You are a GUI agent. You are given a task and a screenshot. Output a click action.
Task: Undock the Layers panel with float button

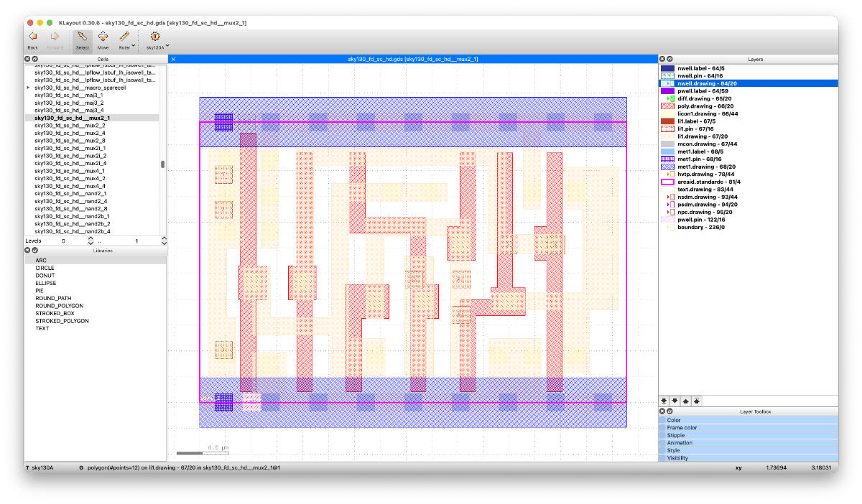click(669, 59)
